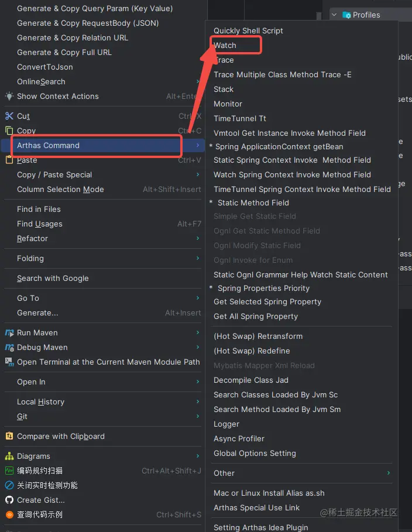Viewport: 412px width, 532px height.
Task: Expand the Open In submenu arrow
Action: coord(198,382)
